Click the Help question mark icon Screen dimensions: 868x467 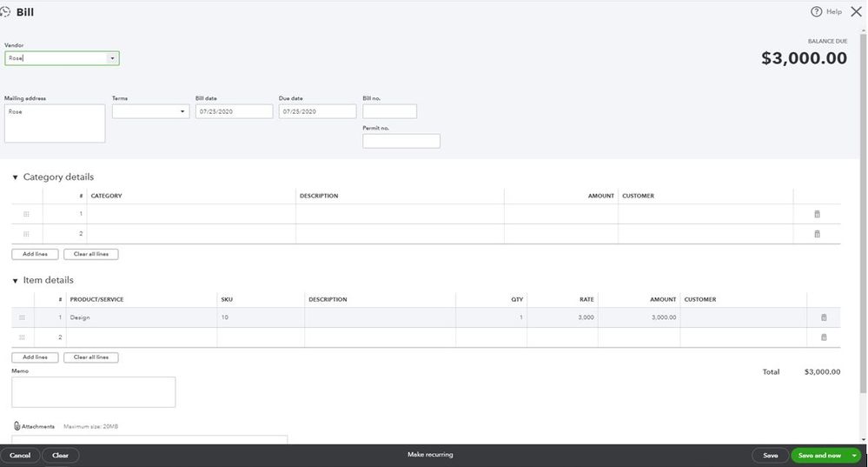point(816,11)
